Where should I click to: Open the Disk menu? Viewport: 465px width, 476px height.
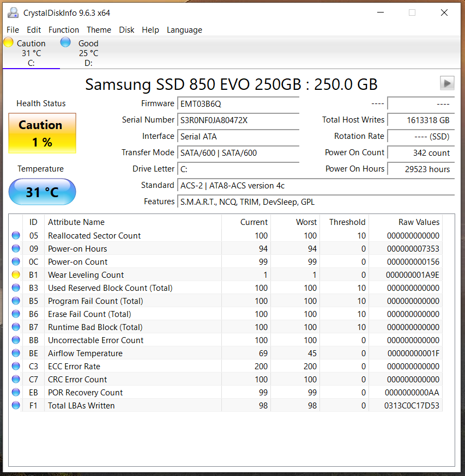click(x=126, y=30)
